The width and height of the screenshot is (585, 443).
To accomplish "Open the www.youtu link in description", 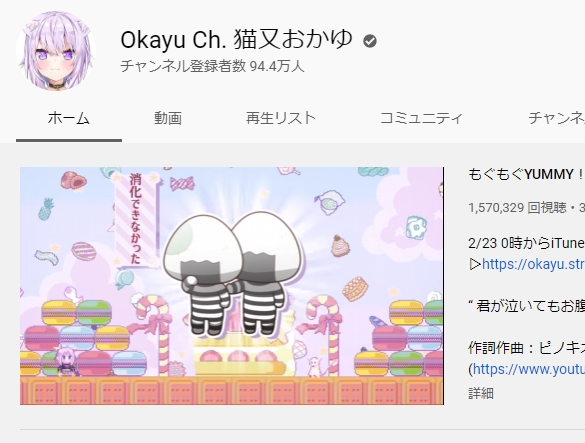I will tap(529, 369).
